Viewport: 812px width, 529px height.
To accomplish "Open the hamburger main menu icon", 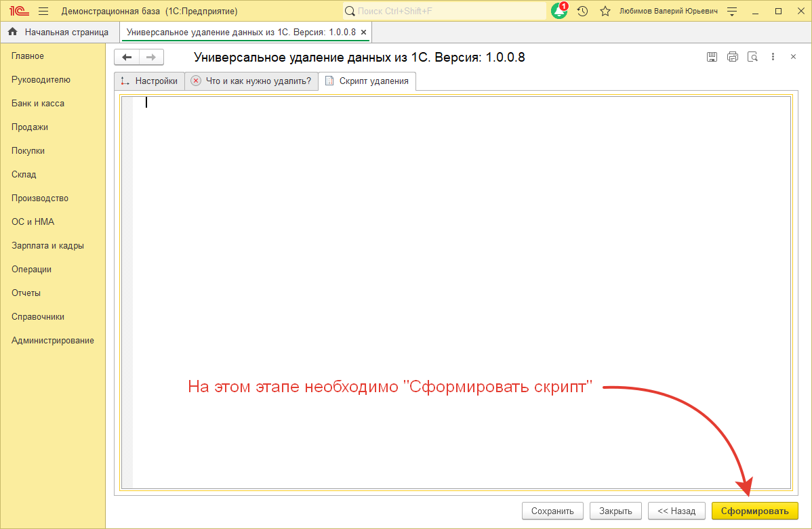I will [x=43, y=11].
